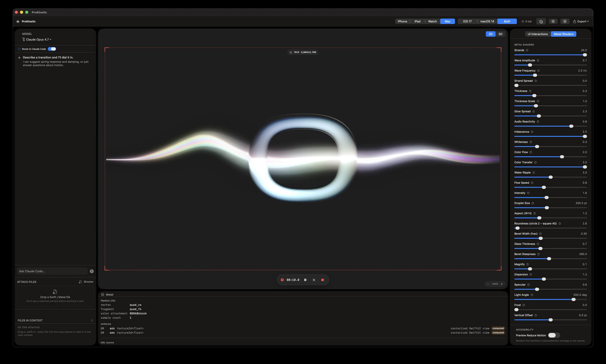This screenshot has height=364, width=606.
Task: Click the Metal panel header icon
Action: tap(103, 295)
